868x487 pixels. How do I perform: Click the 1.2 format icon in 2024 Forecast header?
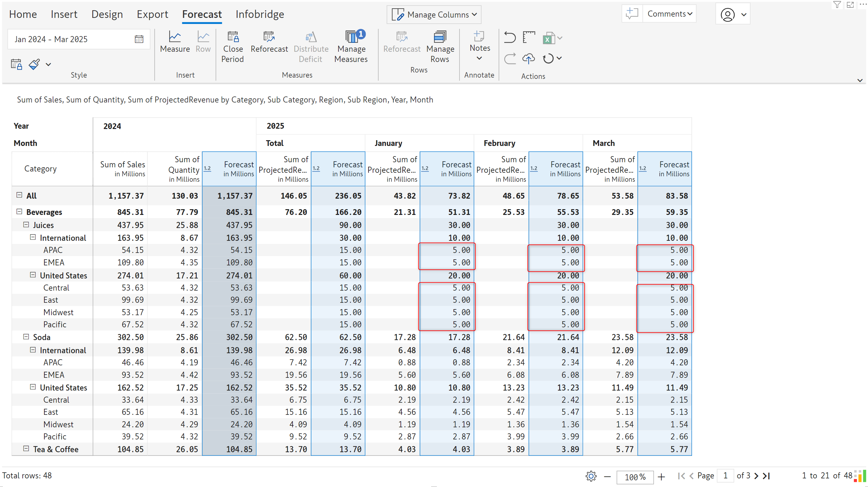point(207,169)
